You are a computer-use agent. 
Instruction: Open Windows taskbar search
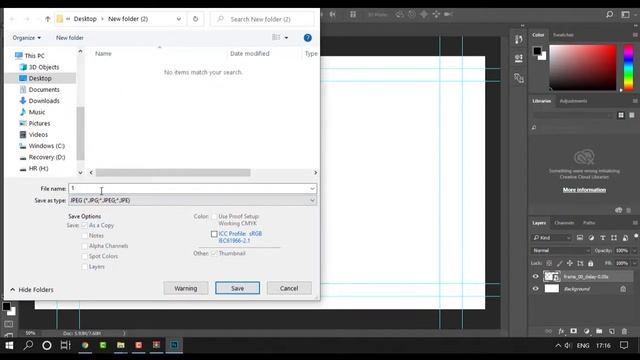(28, 345)
